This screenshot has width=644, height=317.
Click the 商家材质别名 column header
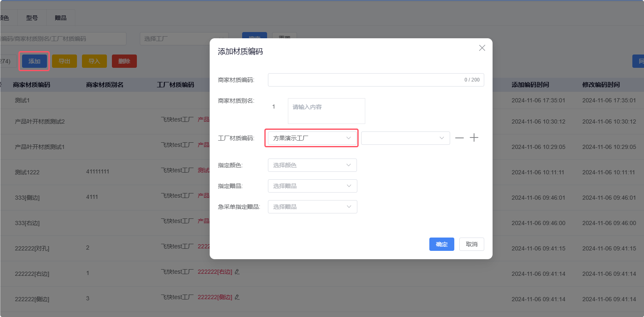(105, 85)
